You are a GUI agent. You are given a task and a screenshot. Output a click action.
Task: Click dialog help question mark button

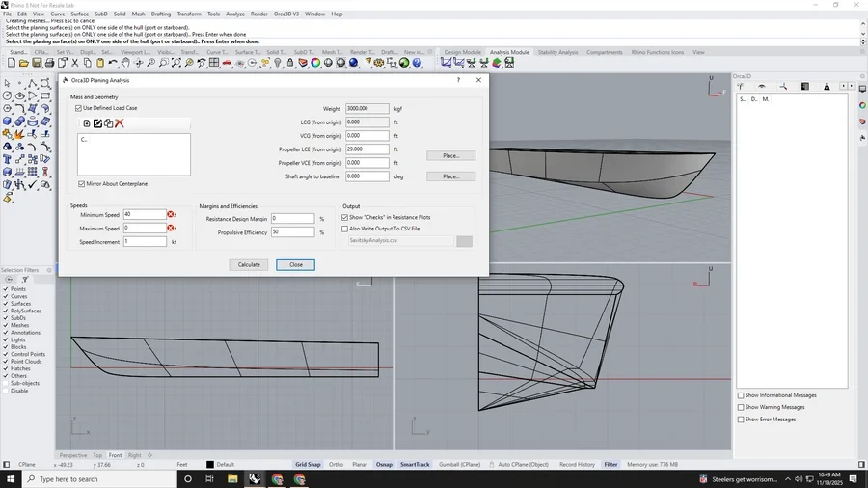pyautogui.click(x=458, y=80)
